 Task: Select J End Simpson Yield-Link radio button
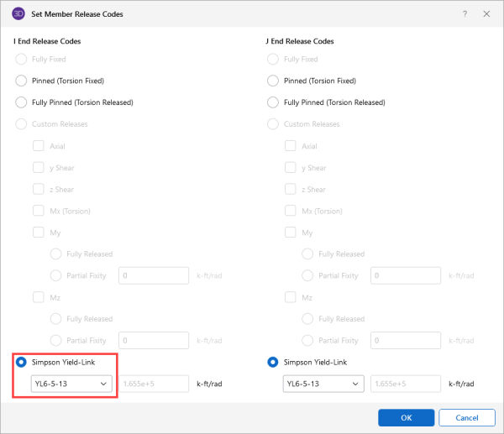click(272, 362)
